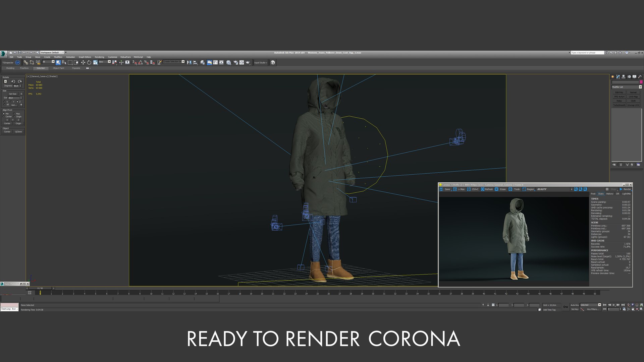The height and width of the screenshot is (362, 644).
Task: Click the Mirror tool icon
Action: click(189, 62)
